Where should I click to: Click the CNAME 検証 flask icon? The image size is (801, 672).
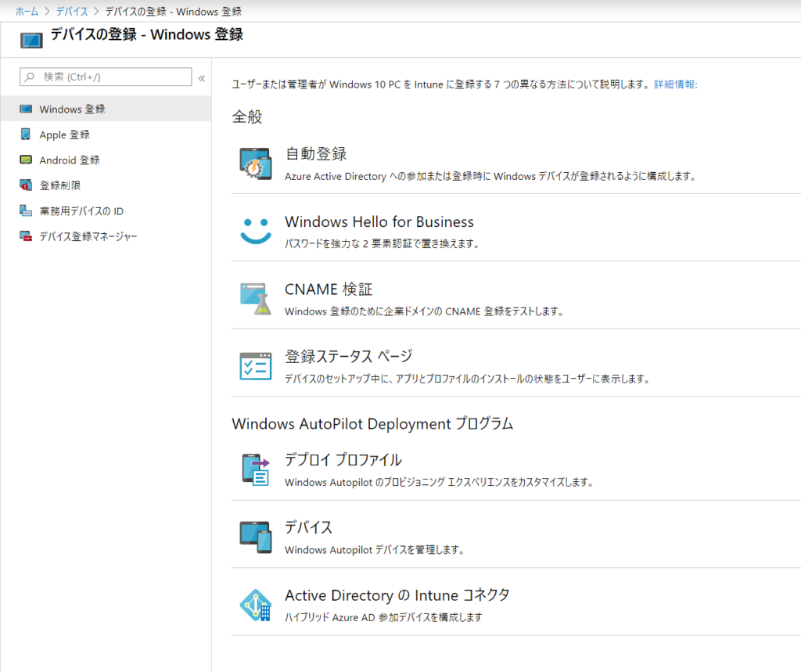pyautogui.click(x=256, y=299)
